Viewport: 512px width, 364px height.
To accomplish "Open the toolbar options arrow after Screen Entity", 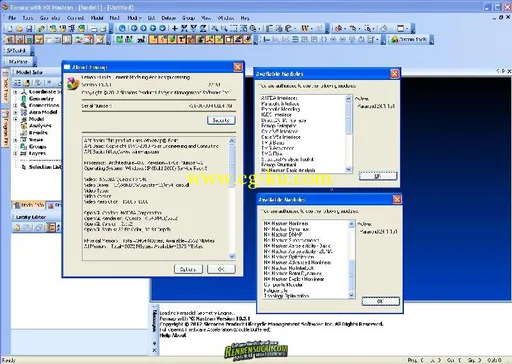I will [x=432, y=40].
